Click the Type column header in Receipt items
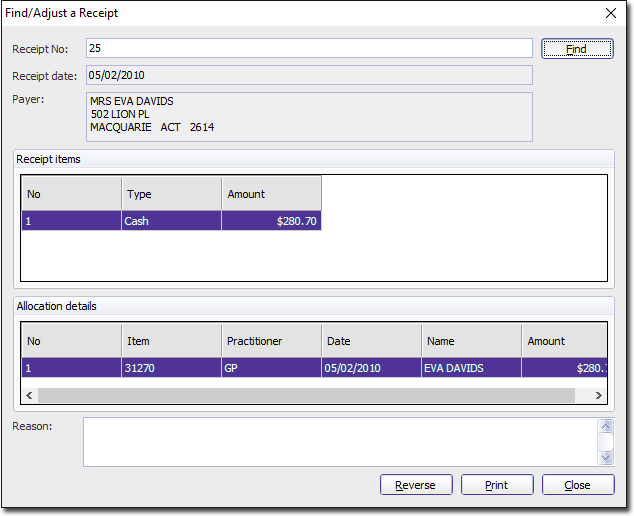 click(x=171, y=194)
